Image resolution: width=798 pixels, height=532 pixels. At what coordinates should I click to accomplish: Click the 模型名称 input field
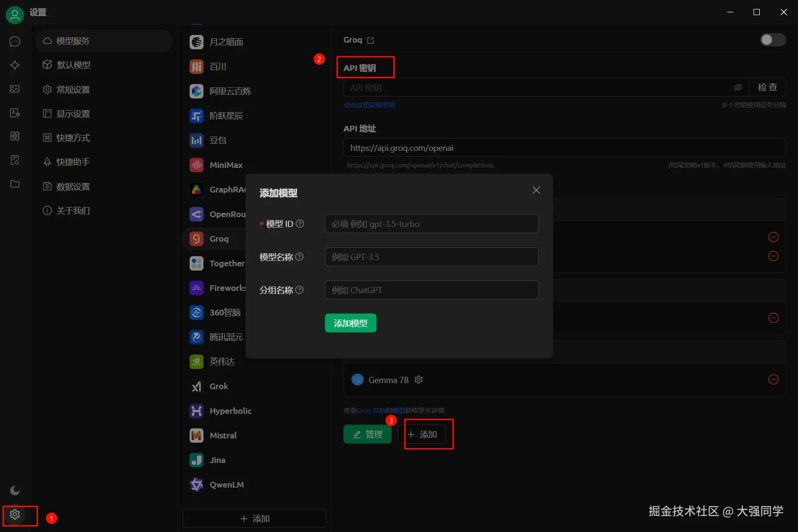[x=432, y=257]
